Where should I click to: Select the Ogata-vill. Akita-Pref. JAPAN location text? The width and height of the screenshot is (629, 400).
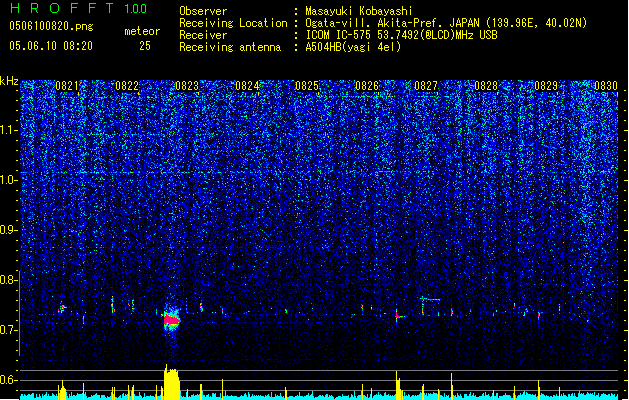(446, 23)
